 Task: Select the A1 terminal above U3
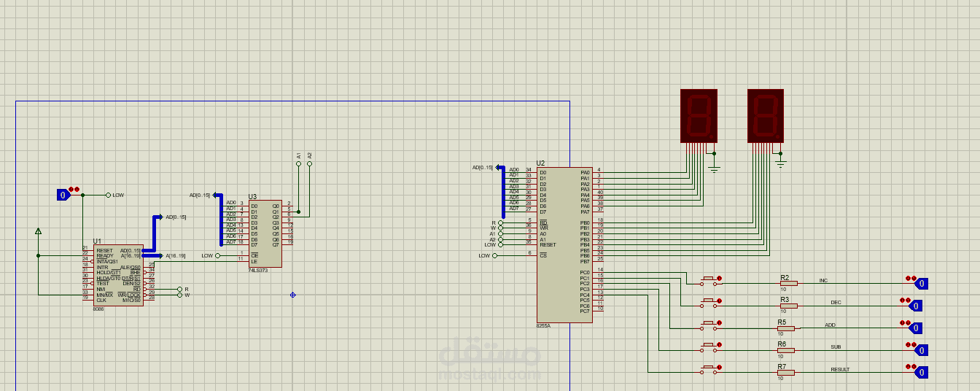coord(298,163)
